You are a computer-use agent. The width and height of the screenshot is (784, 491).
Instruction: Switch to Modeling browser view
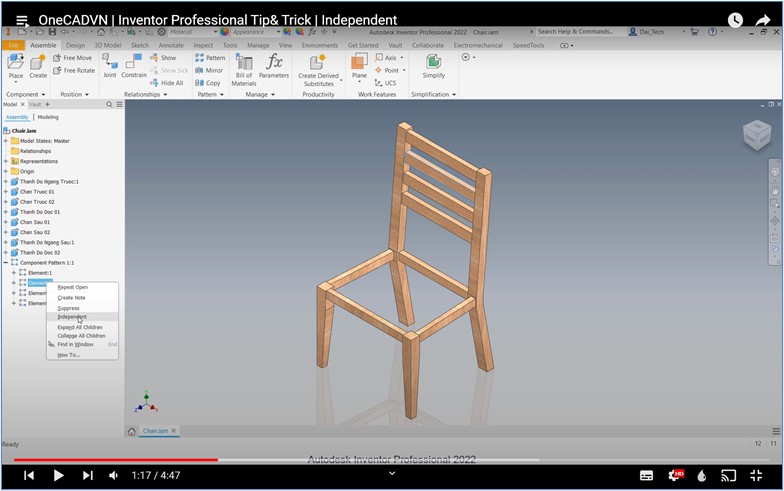tap(48, 117)
